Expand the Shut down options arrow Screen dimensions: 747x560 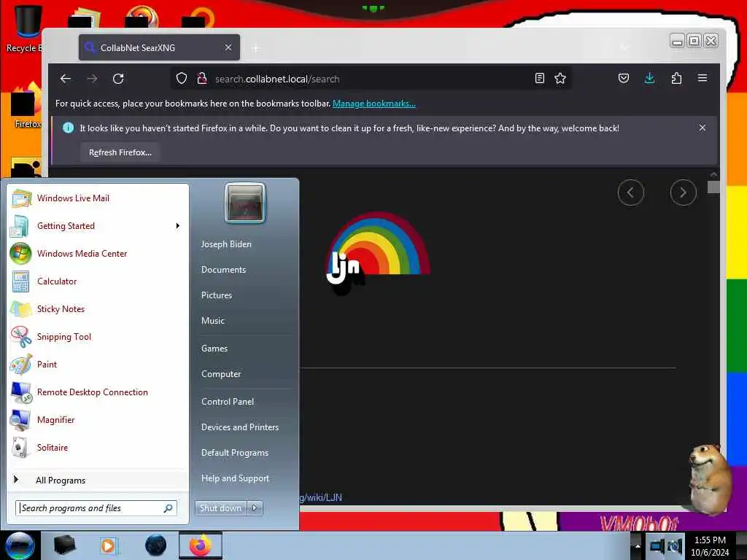255,508
